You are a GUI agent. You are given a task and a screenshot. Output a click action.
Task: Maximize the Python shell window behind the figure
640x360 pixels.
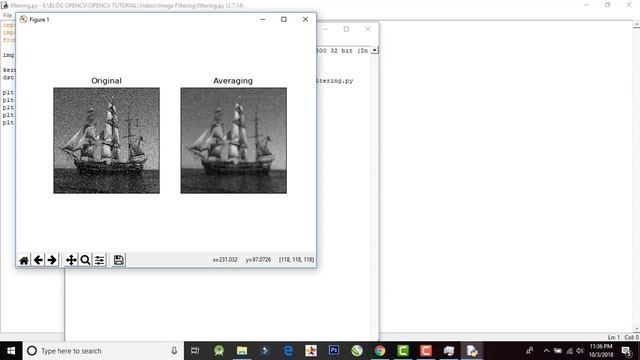346,29
